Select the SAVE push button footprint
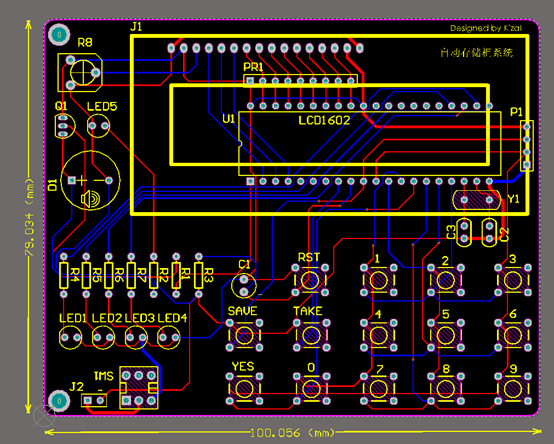 coord(244,335)
